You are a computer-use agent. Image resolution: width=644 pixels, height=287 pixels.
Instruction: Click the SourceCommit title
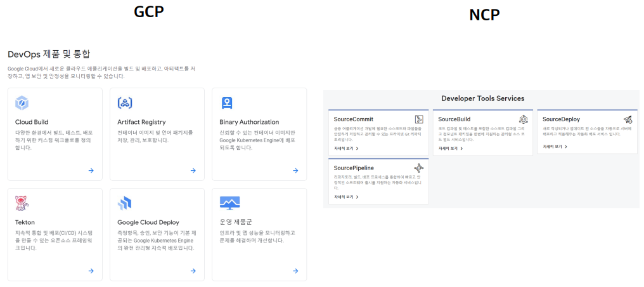pyautogui.click(x=354, y=119)
